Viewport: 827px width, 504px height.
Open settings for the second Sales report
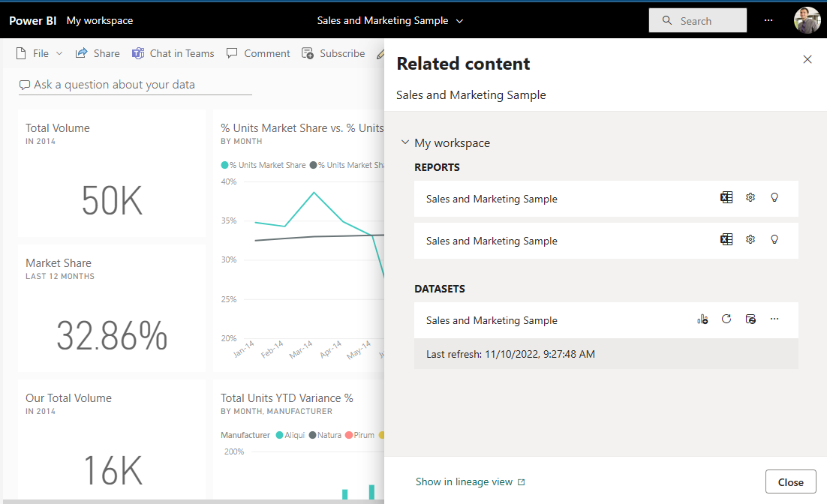[750, 239]
